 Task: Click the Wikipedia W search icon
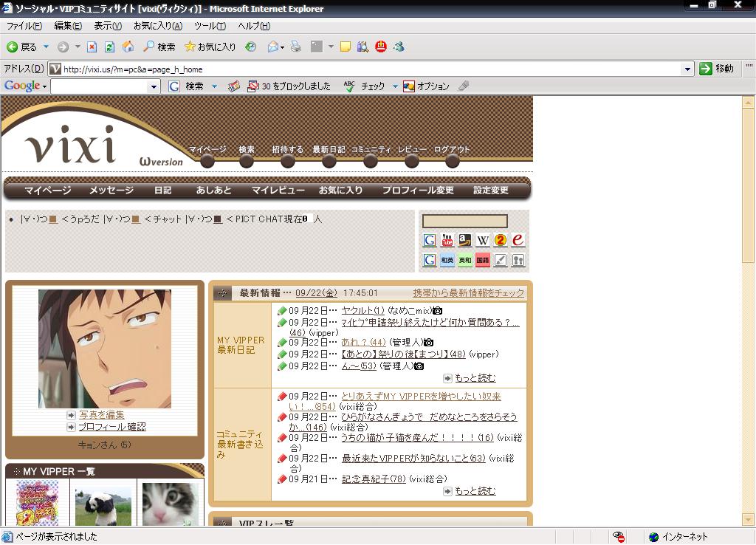tap(483, 240)
